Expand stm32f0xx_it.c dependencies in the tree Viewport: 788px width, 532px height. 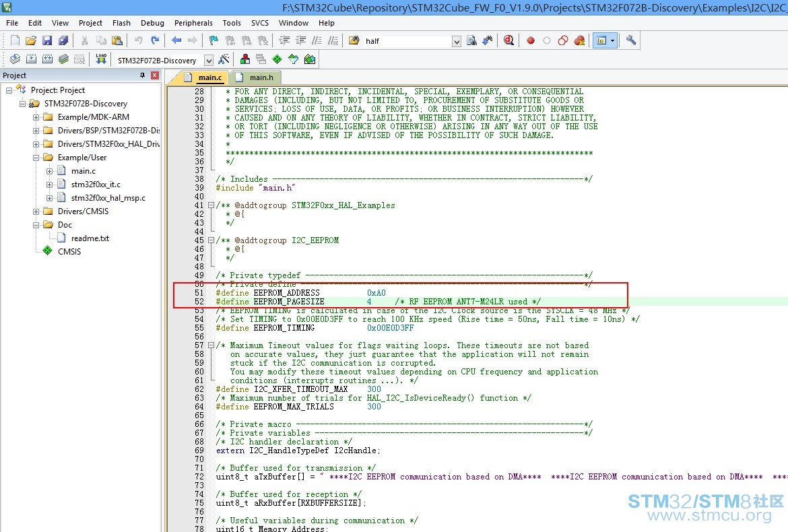(49, 185)
